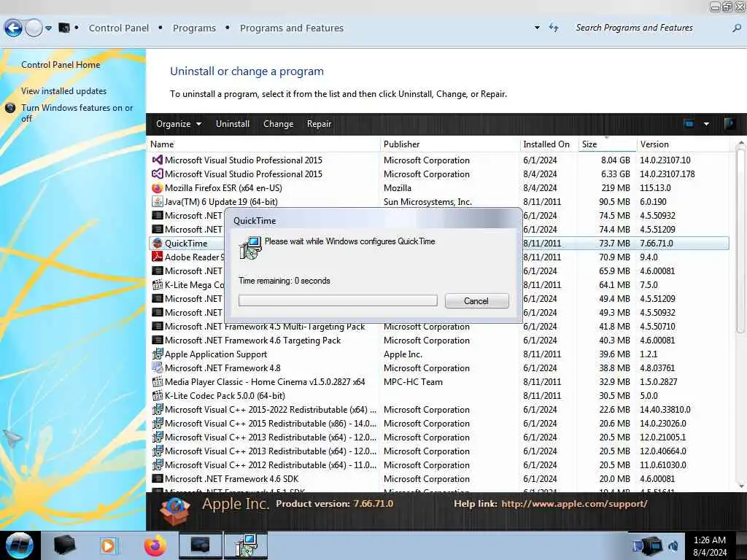
Task: Select Microsoft .NET Framework 4.6 Targeting Pack row
Action: (x=438, y=340)
